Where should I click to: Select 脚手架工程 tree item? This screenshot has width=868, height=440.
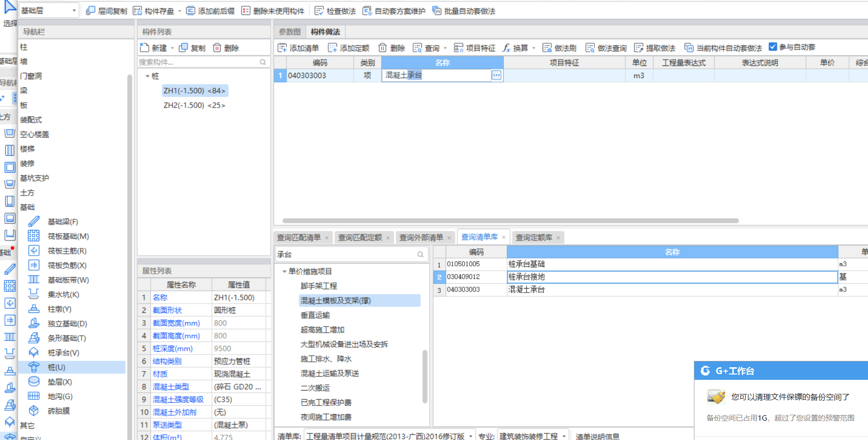pos(319,286)
